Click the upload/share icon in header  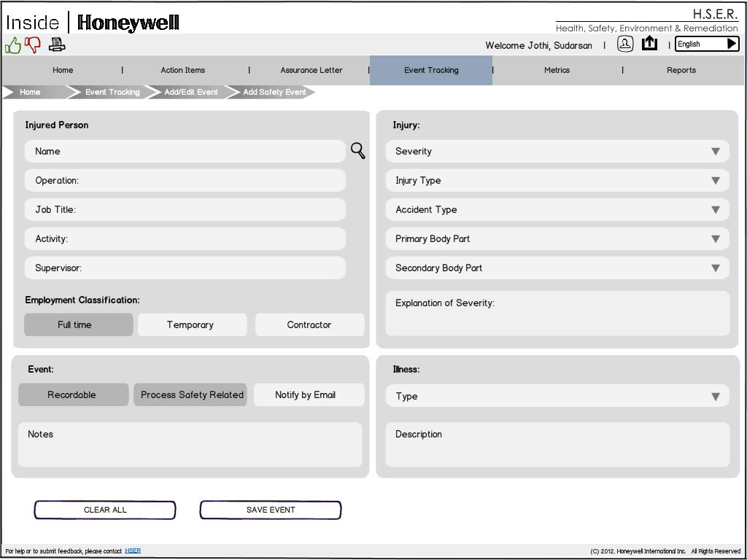(x=649, y=44)
